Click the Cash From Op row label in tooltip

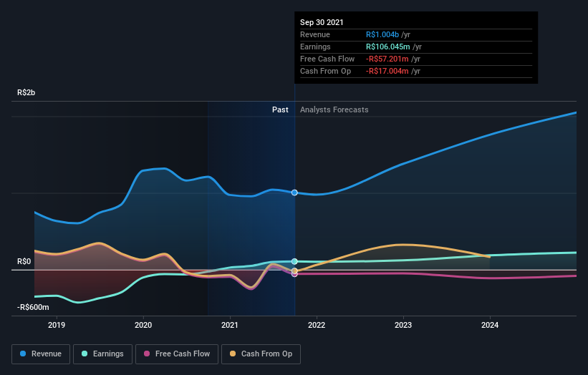click(x=325, y=71)
